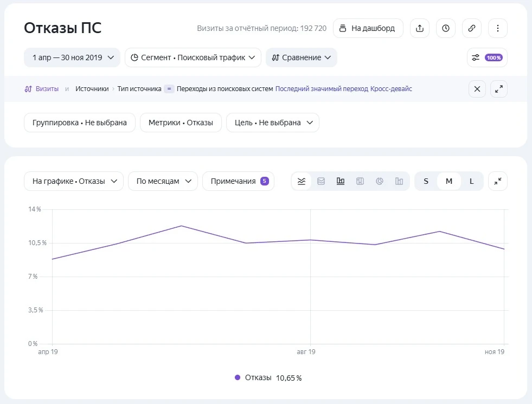Expand the segment condition row
The image size is (532, 404).
pyautogui.click(x=499, y=89)
